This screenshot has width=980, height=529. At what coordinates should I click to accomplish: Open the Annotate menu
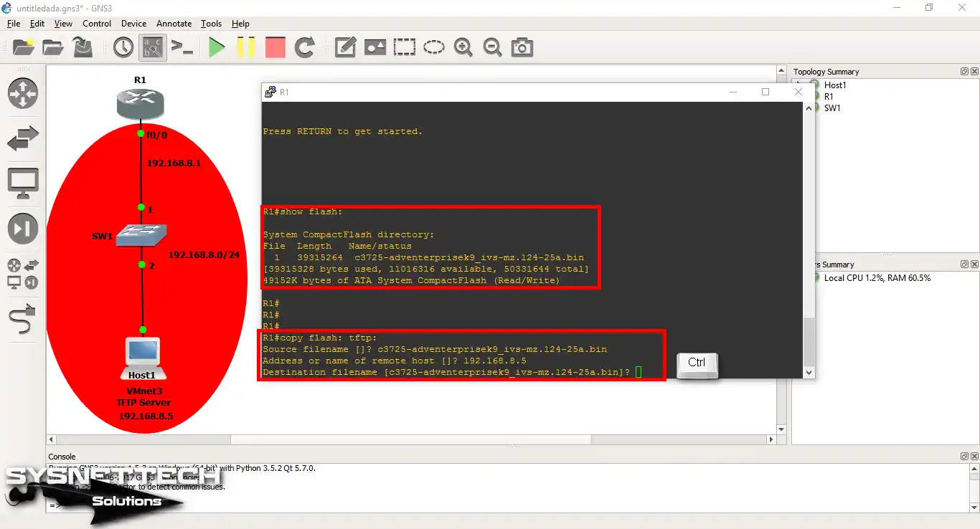pyautogui.click(x=174, y=23)
